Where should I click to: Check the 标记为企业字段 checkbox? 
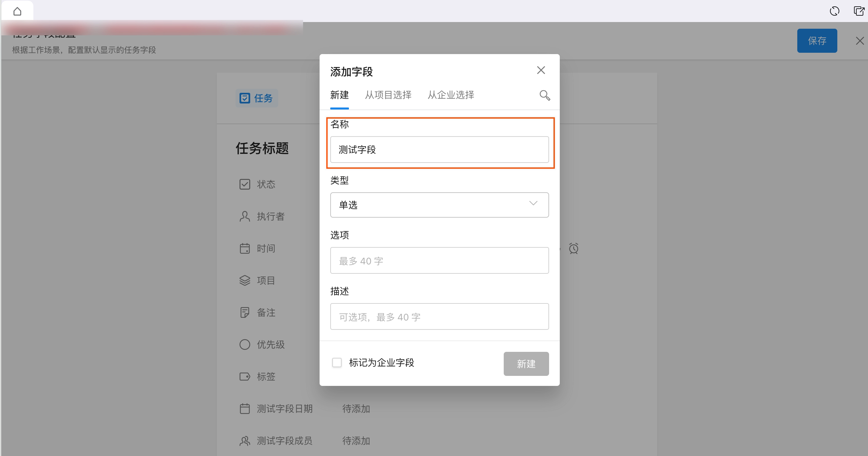point(337,363)
